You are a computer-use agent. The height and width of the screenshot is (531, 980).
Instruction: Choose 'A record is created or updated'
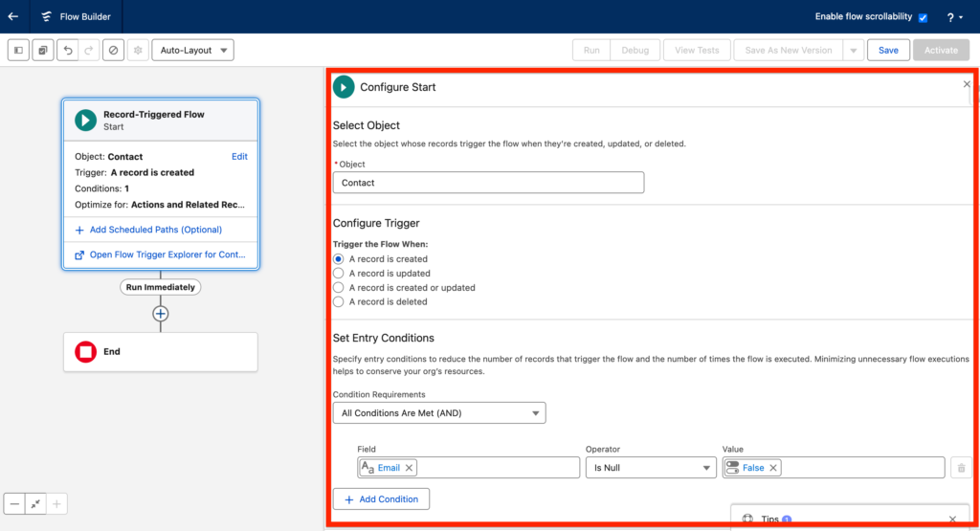coord(338,288)
